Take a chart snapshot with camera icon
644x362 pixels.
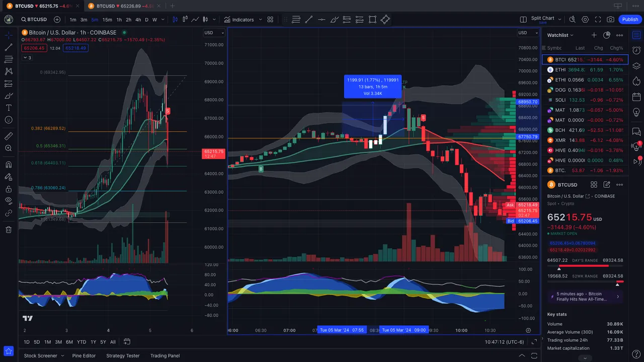point(610,20)
